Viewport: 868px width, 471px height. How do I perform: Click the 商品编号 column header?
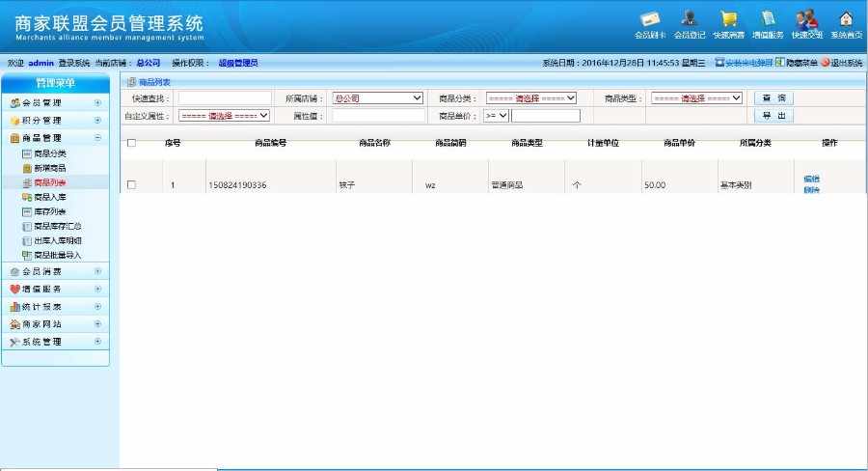271,143
